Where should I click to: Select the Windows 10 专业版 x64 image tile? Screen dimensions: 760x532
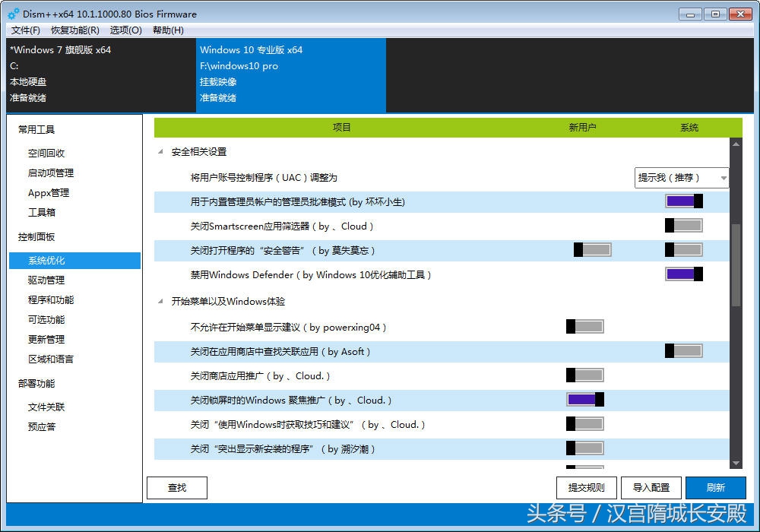[x=291, y=75]
